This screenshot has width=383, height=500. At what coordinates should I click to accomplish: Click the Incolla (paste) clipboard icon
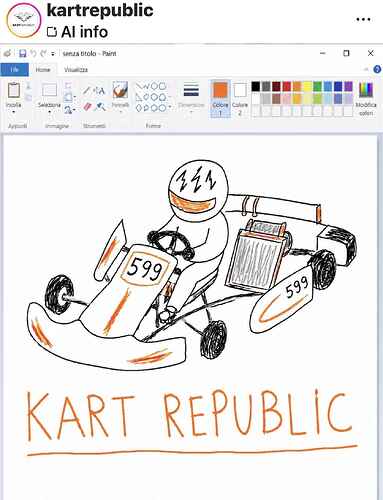coord(14,90)
